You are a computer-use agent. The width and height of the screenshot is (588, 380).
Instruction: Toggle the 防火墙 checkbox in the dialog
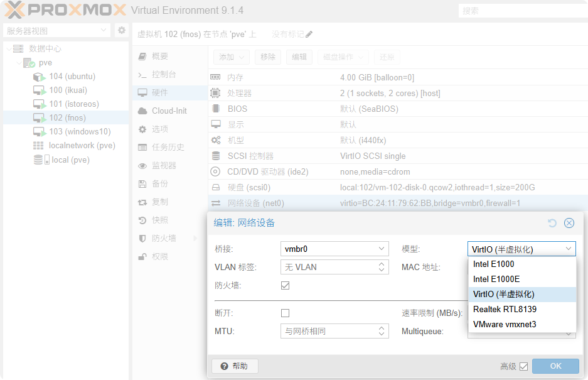pos(286,285)
